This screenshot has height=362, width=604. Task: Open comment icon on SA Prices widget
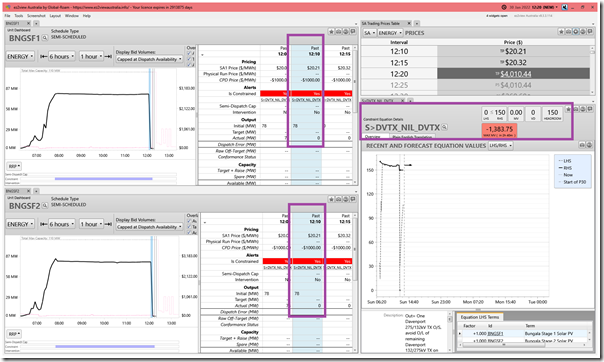pyautogui.click(x=590, y=32)
